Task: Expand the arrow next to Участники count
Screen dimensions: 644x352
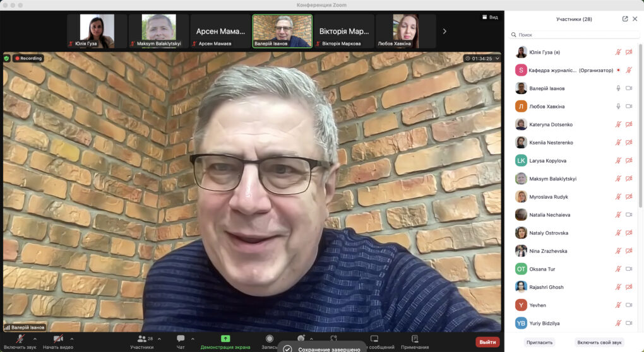Action: pyautogui.click(x=159, y=339)
